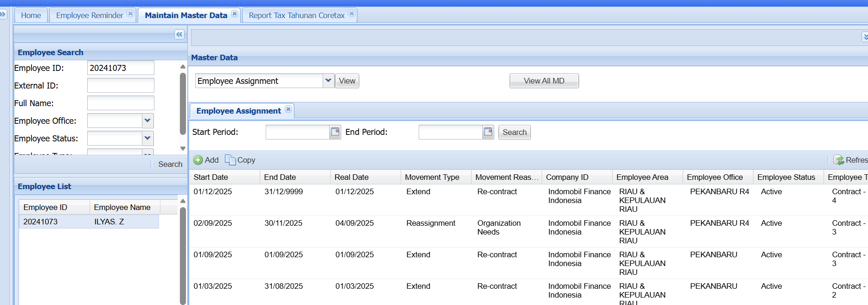This screenshot has width=868, height=305.
Task: Click the Employee ID input field
Action: [x=121, y=68]
